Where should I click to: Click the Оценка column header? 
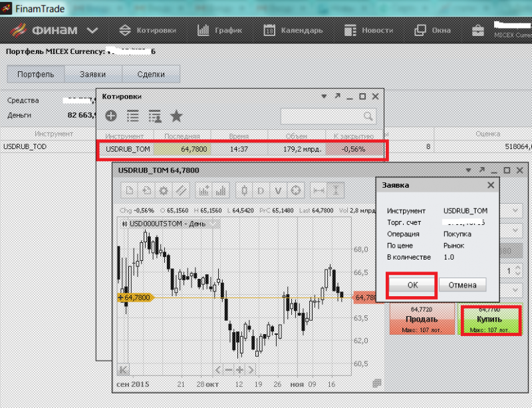point(487,134)
